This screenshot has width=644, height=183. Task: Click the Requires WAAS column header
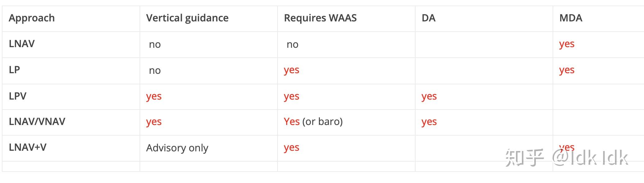(320, 18)
